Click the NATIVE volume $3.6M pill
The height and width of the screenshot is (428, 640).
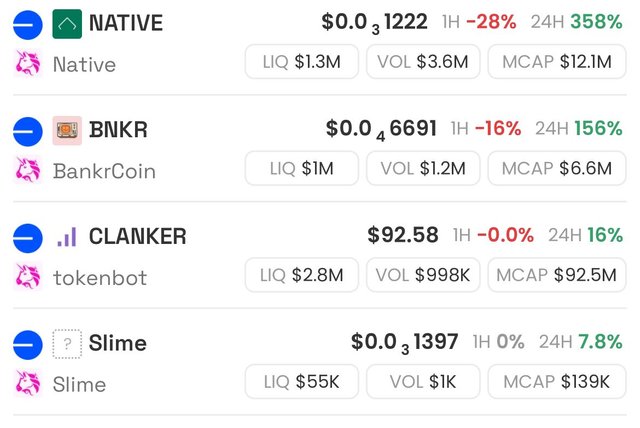423,62
